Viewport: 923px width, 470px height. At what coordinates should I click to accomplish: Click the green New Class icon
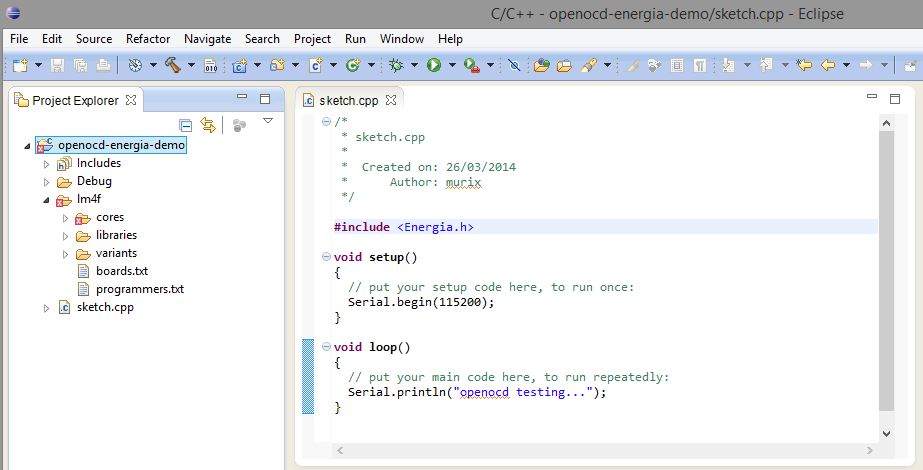tap(353, 65)
